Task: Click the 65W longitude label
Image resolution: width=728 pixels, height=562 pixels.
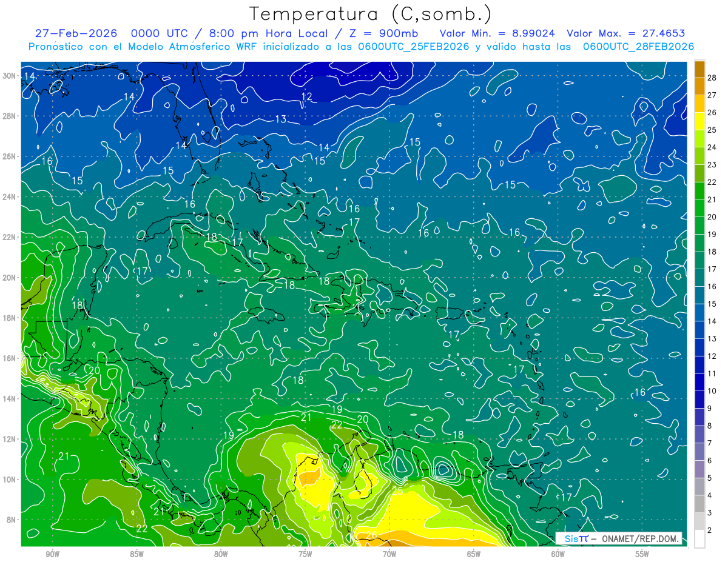Action: [x=474, y=554]
